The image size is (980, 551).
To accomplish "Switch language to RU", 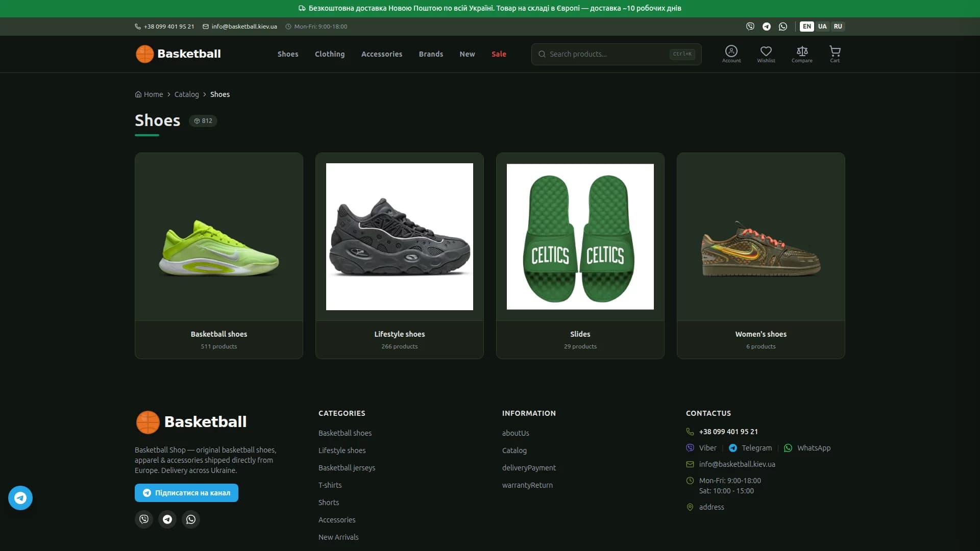I will [x=838, y=27].
